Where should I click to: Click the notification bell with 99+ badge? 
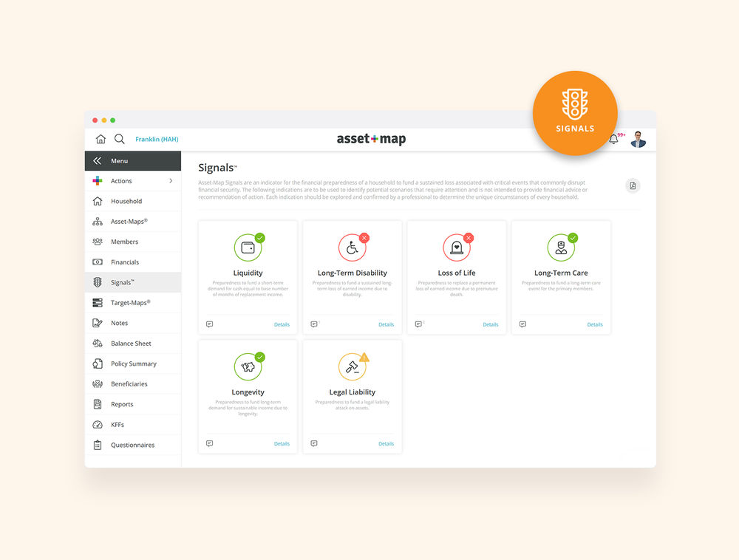click(x=614, y=138)
